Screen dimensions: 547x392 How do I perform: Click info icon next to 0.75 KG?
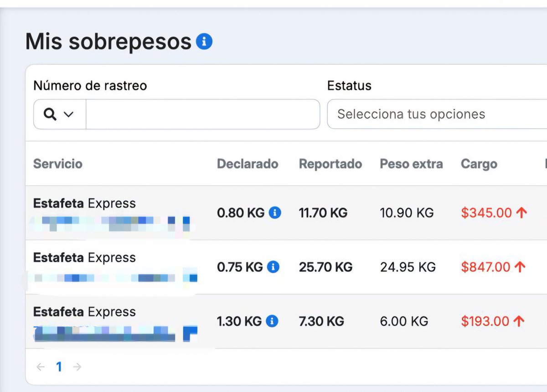coord(273,267)
